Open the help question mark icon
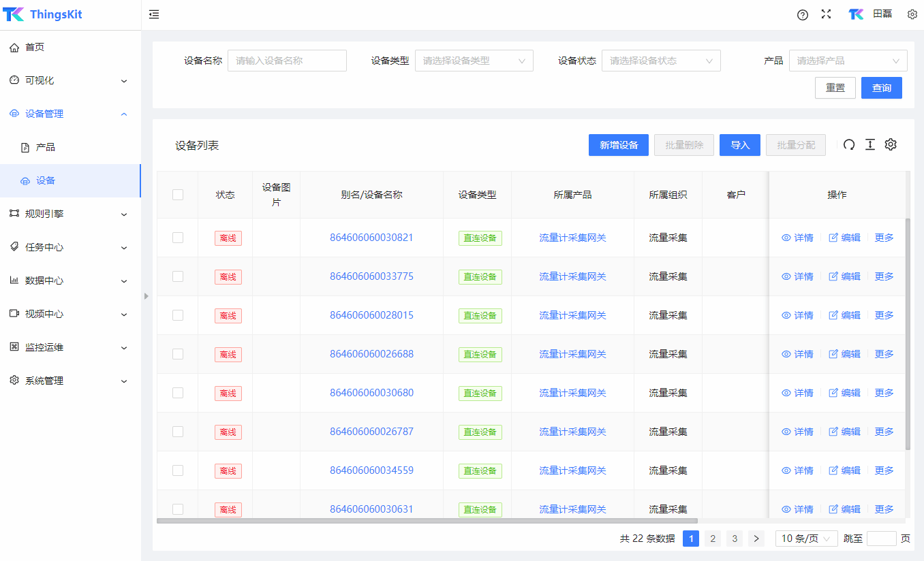Image resolution: width=924 pixels, height=561 pixels. pos(802,15)
